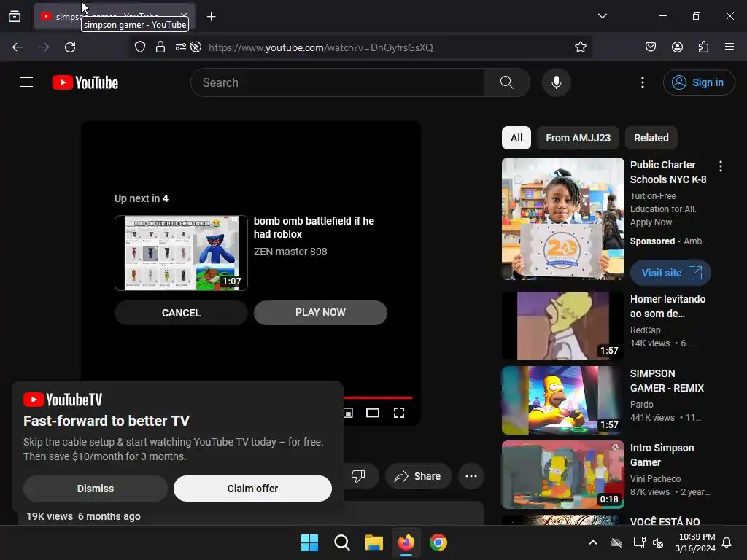Click the red video progress bar
Viewport: 747px width, 560px height.
(x=377, y=397)
